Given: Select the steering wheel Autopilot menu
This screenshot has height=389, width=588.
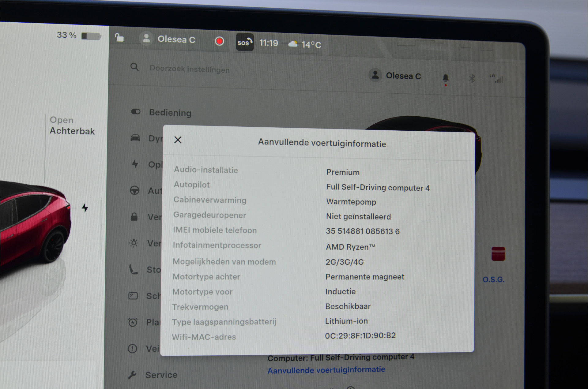Looking at the screenshot, I should tap(134, 190).
